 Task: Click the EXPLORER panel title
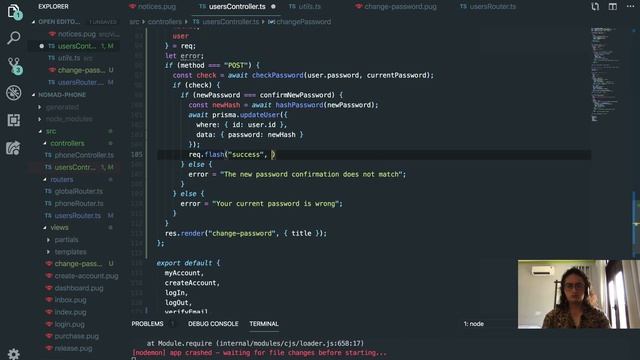53,7
